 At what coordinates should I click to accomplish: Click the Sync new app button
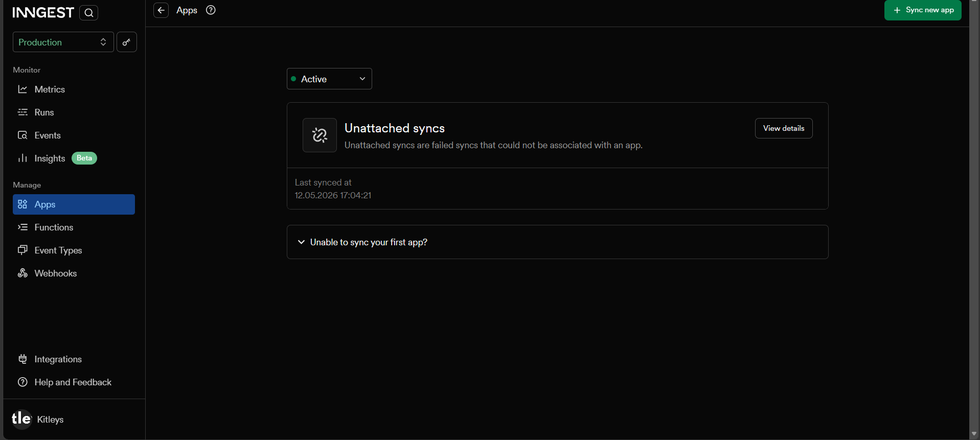(923, 10)
